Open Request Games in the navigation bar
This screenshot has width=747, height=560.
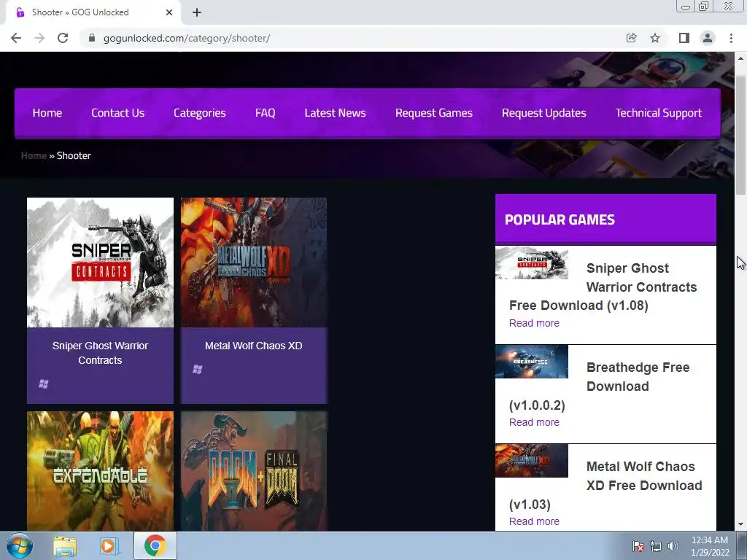coord(433,113)
